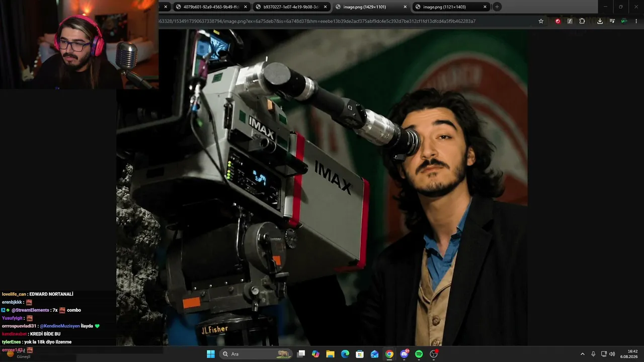
Task: Click the emote beside 'Yusufyigit'
Action: tap(30, 318)
